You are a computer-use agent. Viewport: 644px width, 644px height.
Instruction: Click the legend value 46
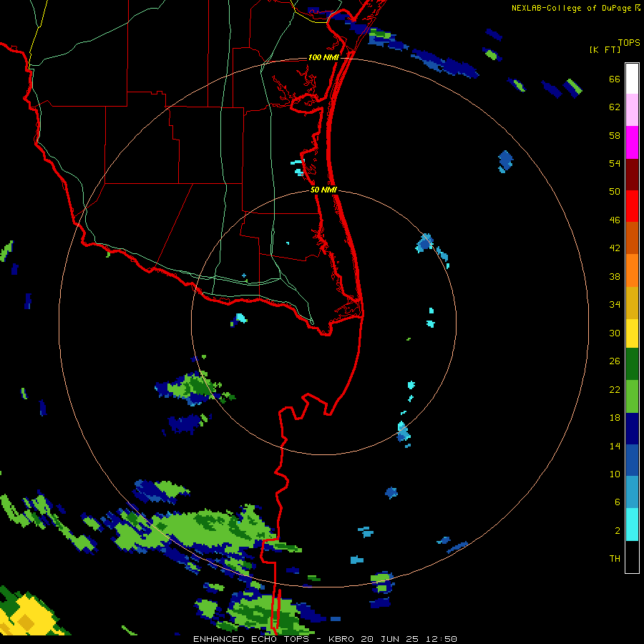click(615, 220)
